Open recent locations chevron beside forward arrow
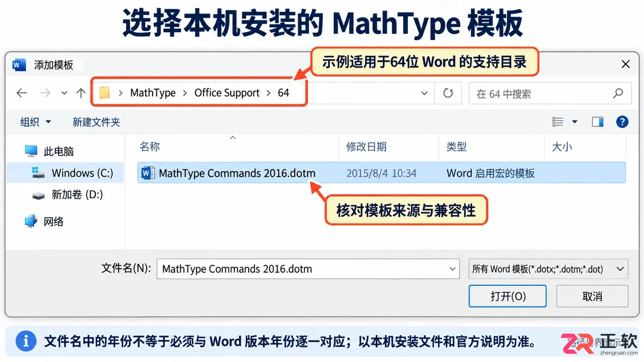Viewport: 644px width, 362px height. 64,93
